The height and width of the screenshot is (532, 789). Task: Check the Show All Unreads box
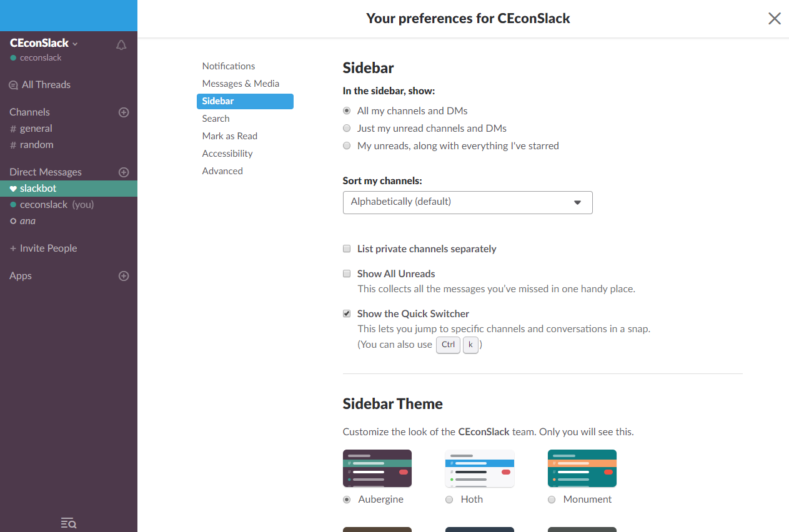coord(347,273)
